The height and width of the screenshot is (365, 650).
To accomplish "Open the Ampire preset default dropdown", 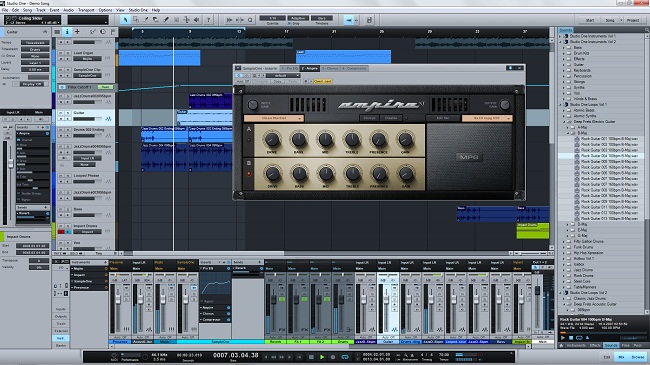I will point(282,75).
